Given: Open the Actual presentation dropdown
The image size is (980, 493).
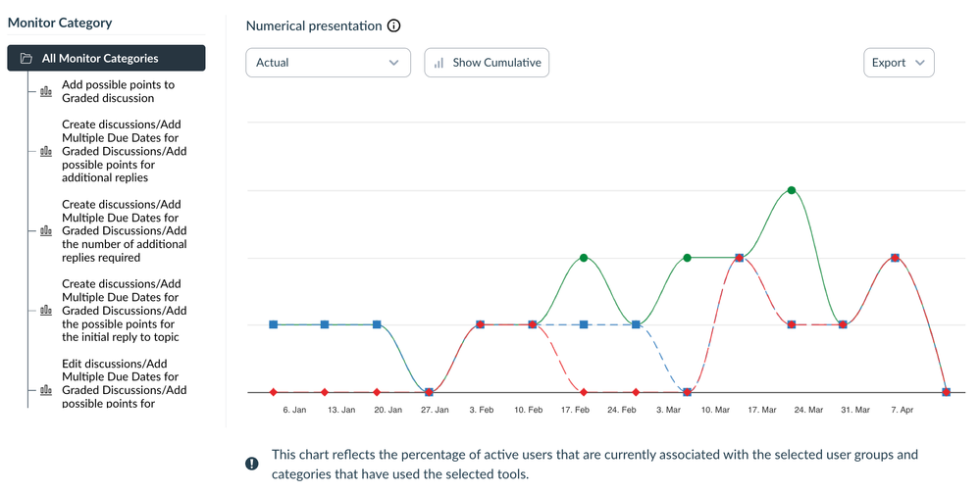Looking at the screenshot, I should (x=328, y=63).
